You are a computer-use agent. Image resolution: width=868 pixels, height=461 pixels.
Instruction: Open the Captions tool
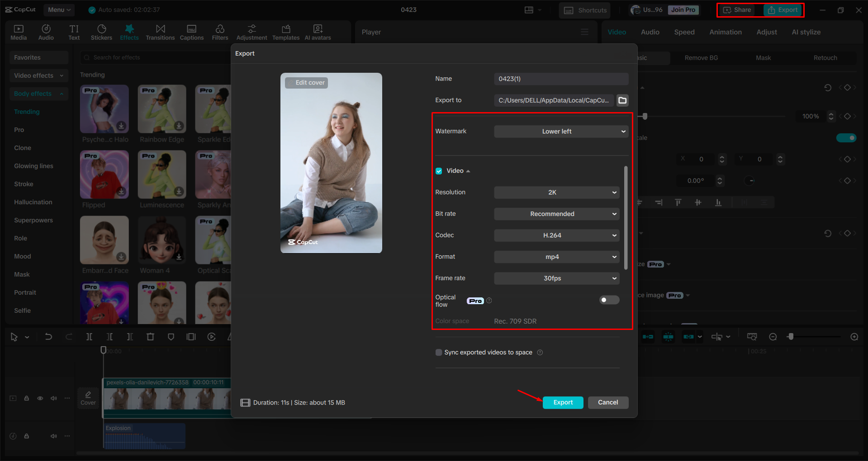(192, 32)
